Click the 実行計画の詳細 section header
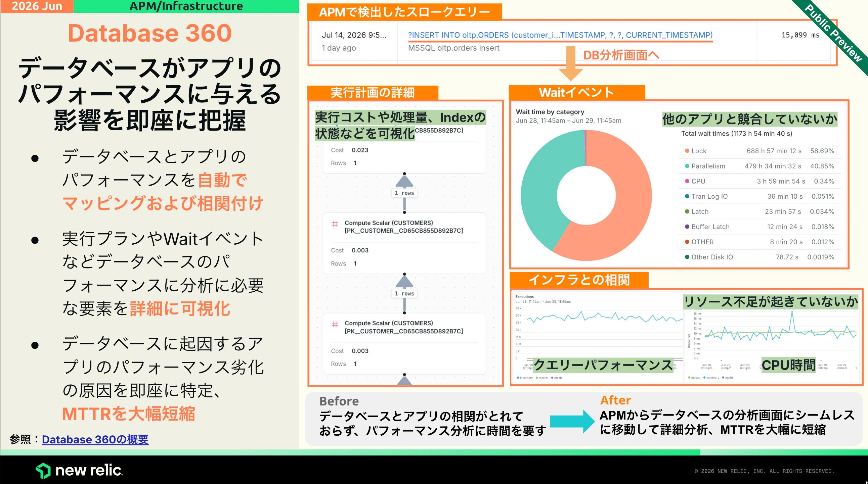The width and height of the screenshot is (868, 484). [x=373, y=93]
